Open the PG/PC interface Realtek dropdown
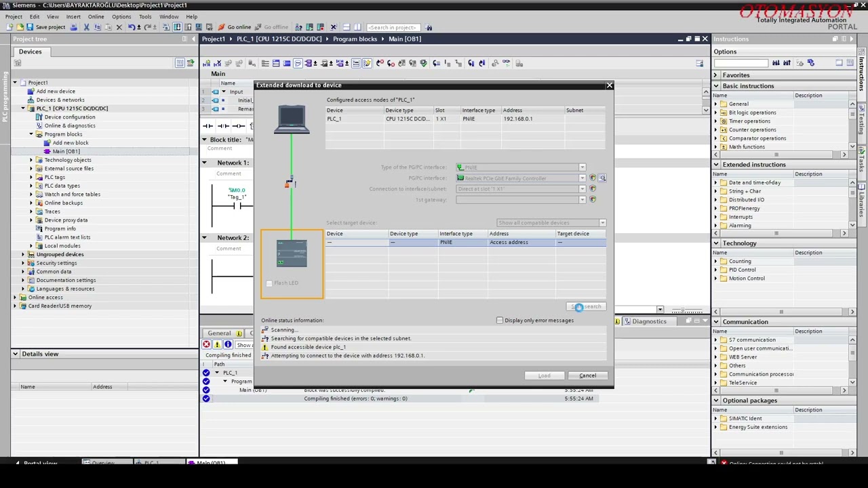This screenshot has height=488, width=868. pyautogui.click(x=582, y=178)
